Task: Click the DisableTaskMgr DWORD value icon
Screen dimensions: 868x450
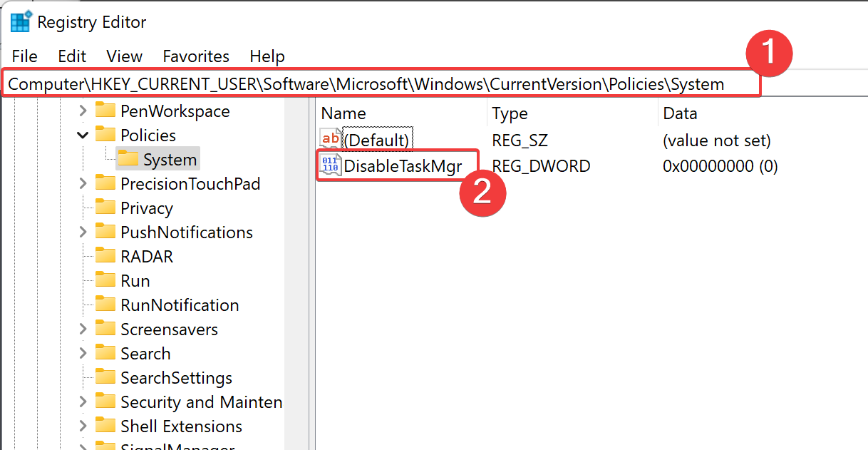Action: (331, 166)
